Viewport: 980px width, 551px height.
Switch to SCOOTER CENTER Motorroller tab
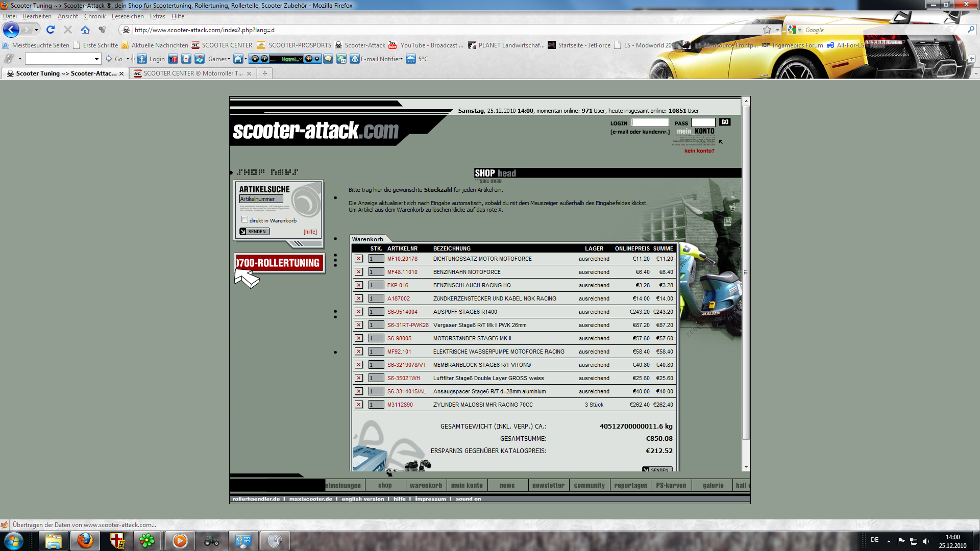[x=192, y=73]
